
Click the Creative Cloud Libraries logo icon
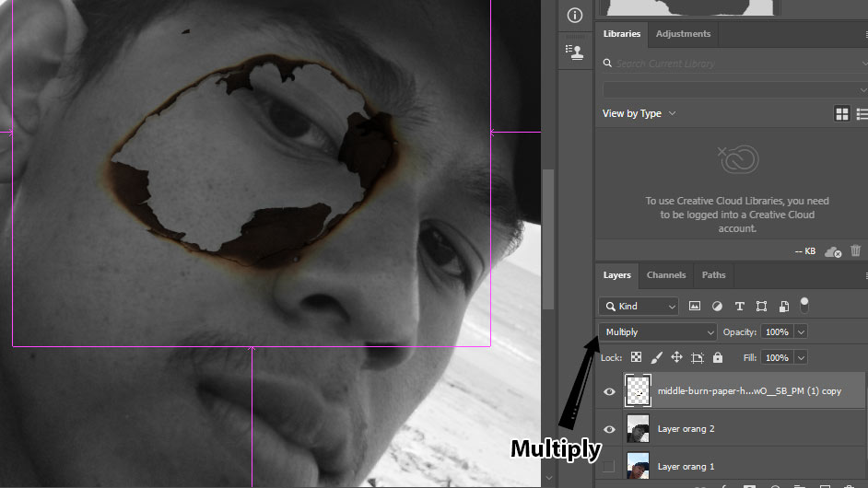[x=737, y=159]
